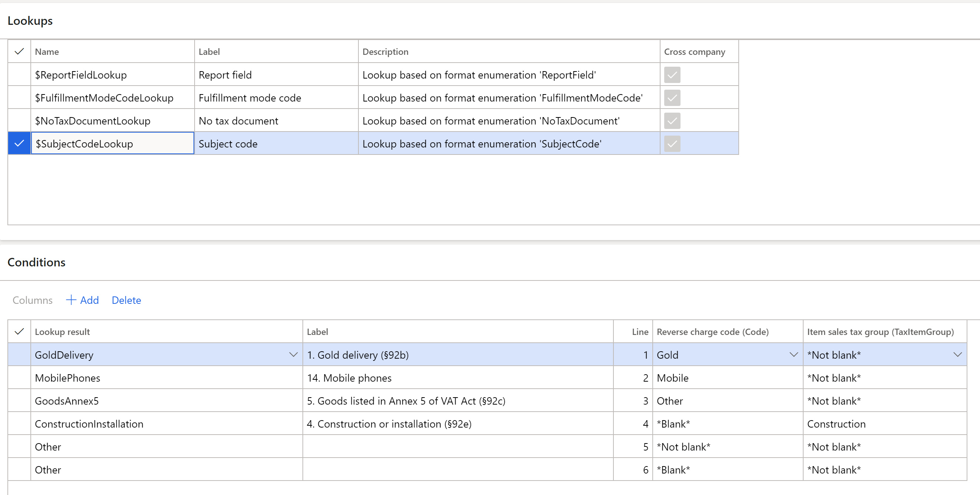Open the Columns menu in Conditions

pos(32,300)
